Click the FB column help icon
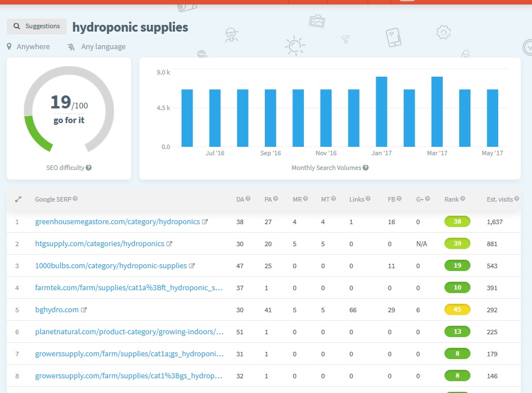Screen dimensions: 532x393 [399, 199]
